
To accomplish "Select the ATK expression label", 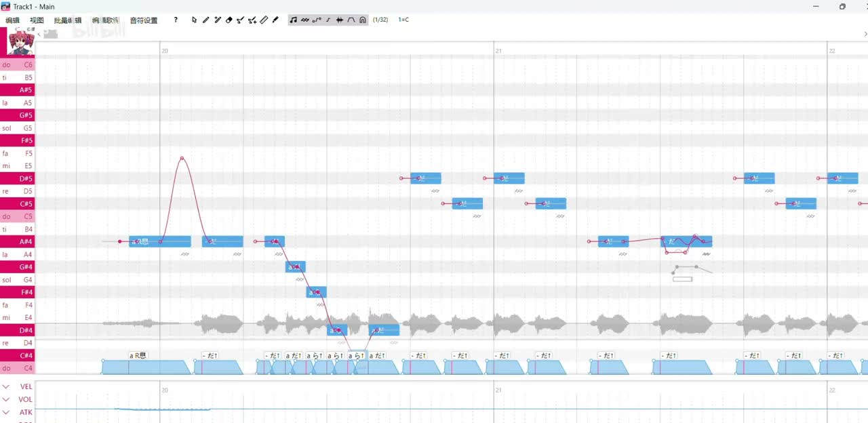I will 26,412.
